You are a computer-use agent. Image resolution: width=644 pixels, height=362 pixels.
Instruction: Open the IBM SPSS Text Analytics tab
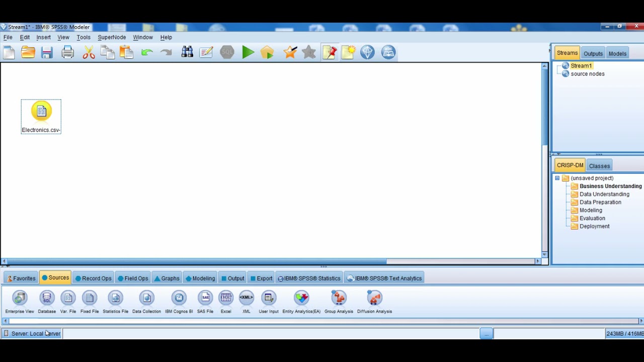tap(384, 278)
